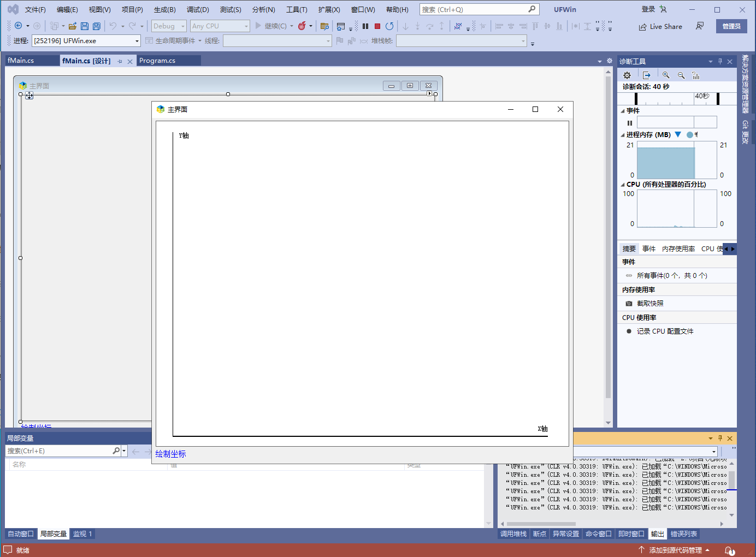Click 截取快照 take snapshot link
Viewport: 756px width, 557px height.
(650, 304)
